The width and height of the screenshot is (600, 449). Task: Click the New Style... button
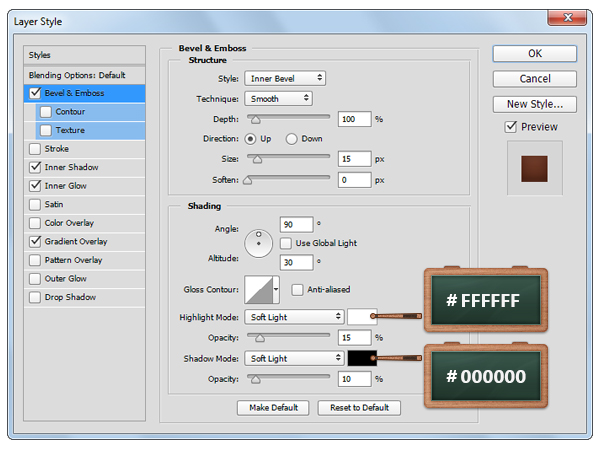click(534, 103)
